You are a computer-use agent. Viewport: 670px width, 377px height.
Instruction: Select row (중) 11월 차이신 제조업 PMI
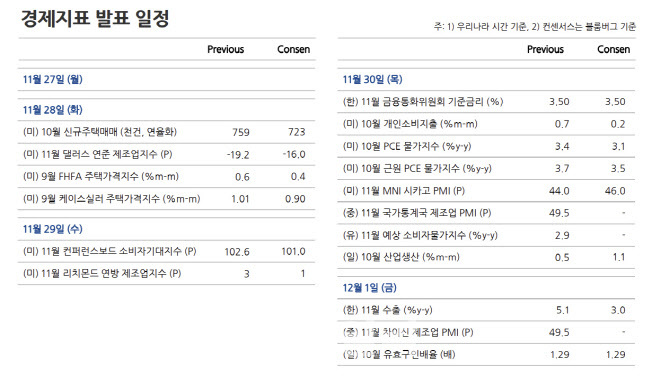[486, 332]
